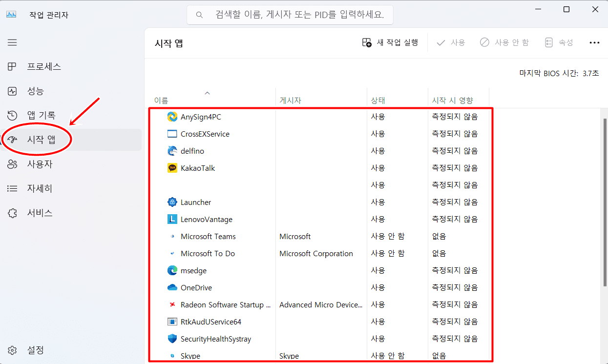Select the KakaoTalk icon

pyautogui.click(x=172, y=168)
